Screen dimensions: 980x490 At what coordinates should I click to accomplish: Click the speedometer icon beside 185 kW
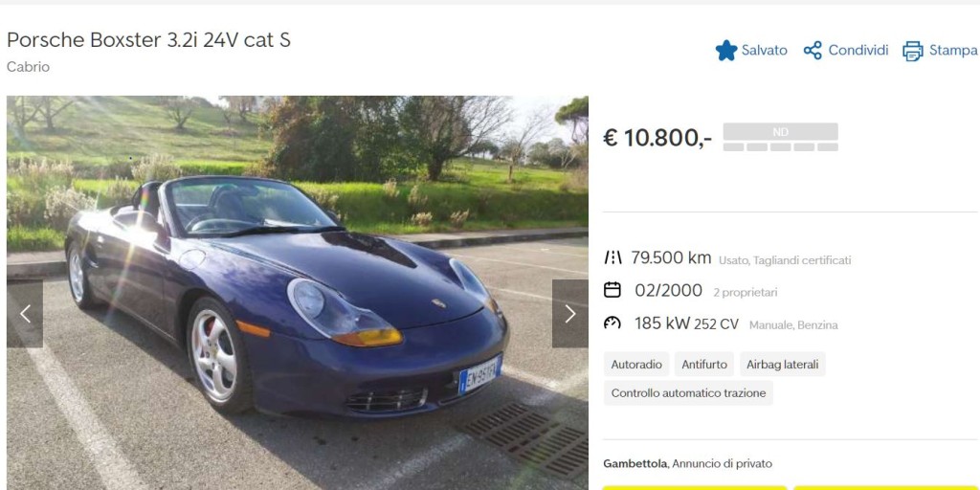[612, 323]
